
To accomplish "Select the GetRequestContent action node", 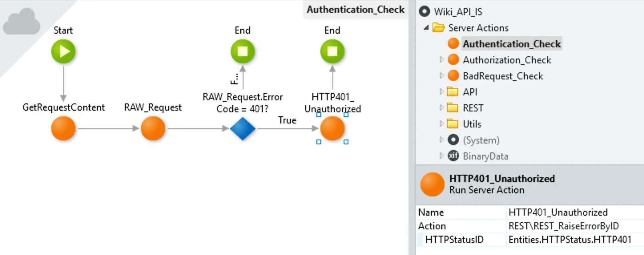I will click(x=63, y=128).
